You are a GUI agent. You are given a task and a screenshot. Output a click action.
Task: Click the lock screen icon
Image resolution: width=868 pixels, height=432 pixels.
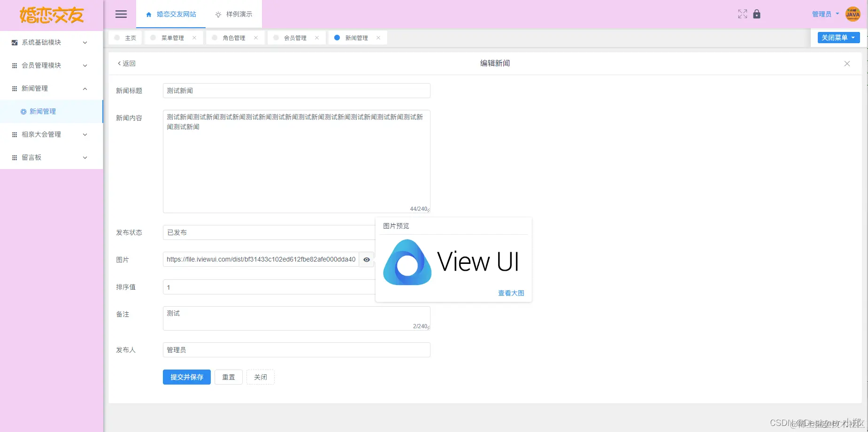pos(756,14)
